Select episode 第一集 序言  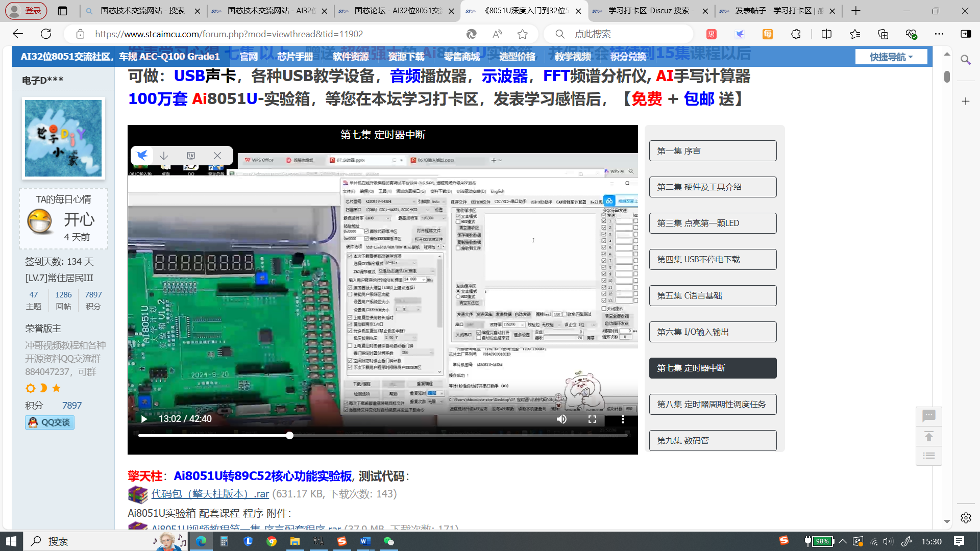[x=713, y=151]
